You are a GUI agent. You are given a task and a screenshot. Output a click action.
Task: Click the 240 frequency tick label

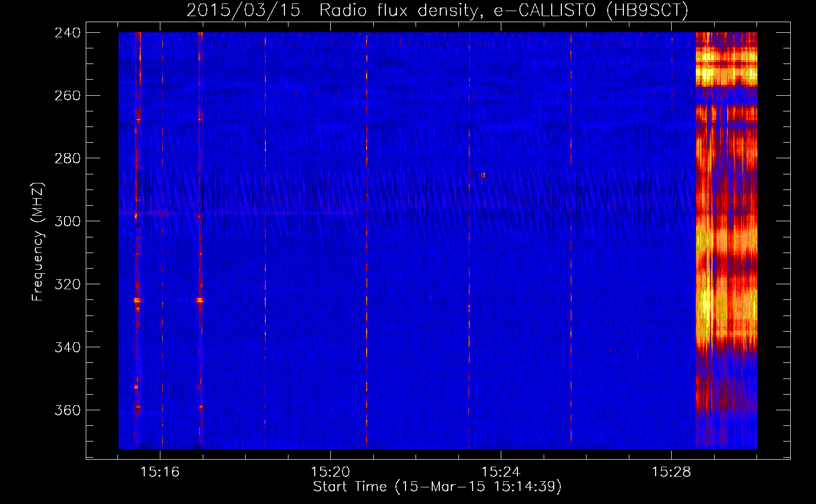pyautogui.click(x=67, y=32)
